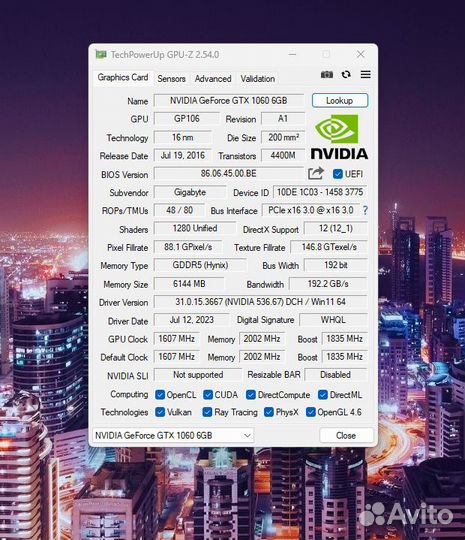The width and height of the screenshot is (465, 540).
Task: Switch to the Graphics Card tab
Action: [x=123, y=77]
